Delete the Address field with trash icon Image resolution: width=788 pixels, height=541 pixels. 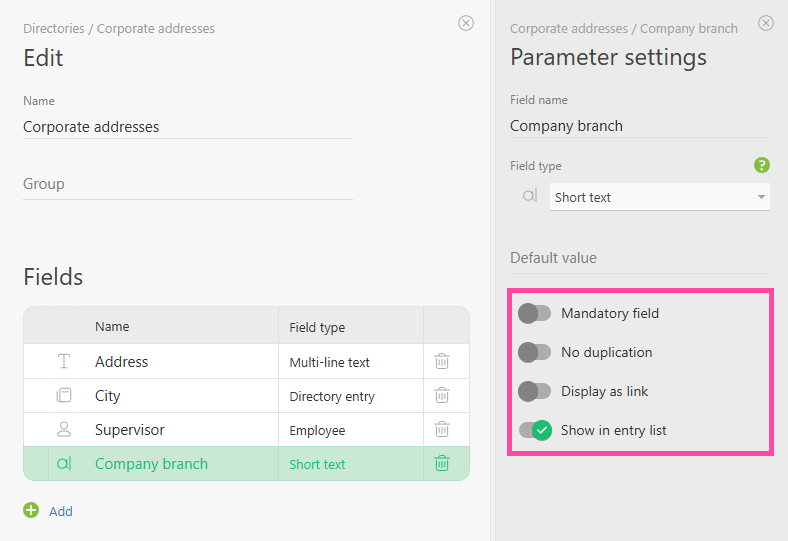(442, 362)
